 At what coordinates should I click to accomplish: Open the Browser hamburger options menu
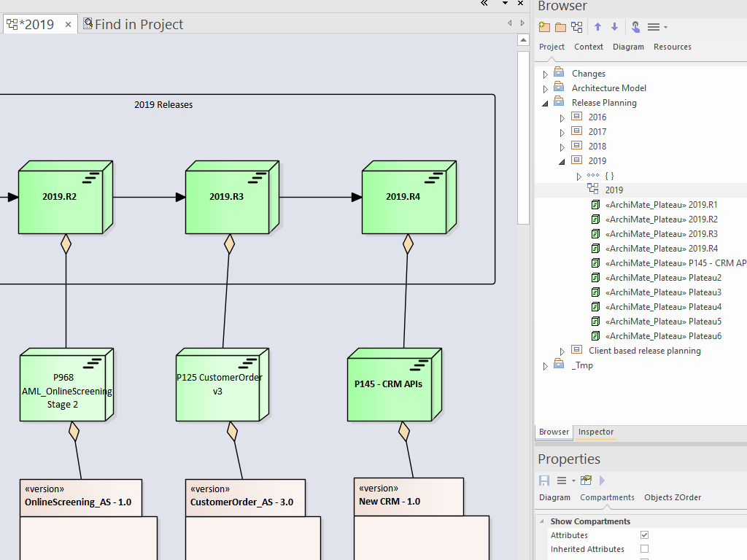[x=657, y=27]
